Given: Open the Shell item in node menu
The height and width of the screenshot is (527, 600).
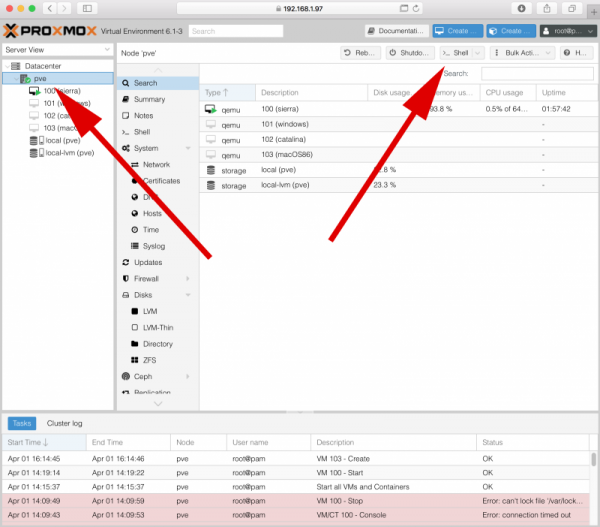Looking at the screenshot, I should (x=158, y=132).
